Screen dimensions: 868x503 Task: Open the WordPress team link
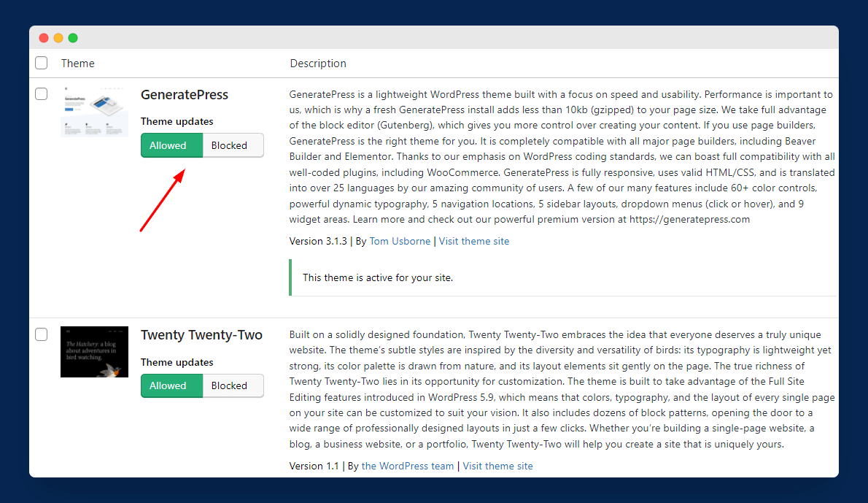[407, 466]
